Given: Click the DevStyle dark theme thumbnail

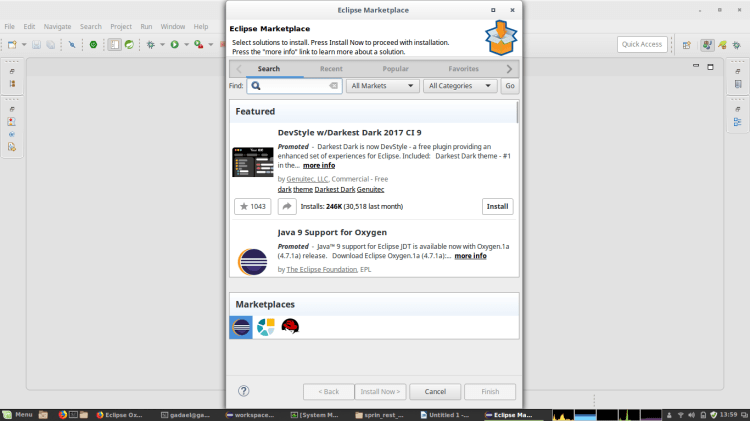Looking at the screenshot, I should pos(253,162).
